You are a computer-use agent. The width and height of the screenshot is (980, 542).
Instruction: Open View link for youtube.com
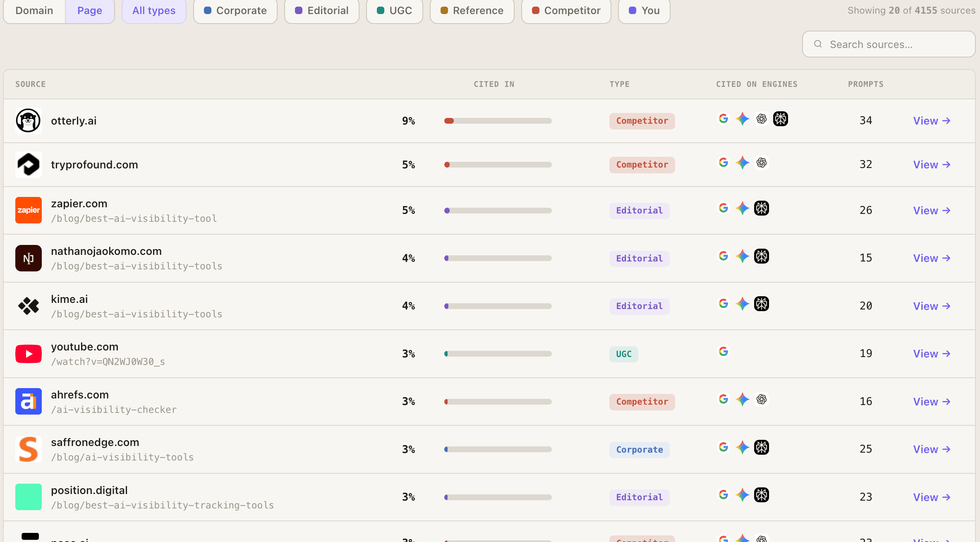tap(932, 354)
